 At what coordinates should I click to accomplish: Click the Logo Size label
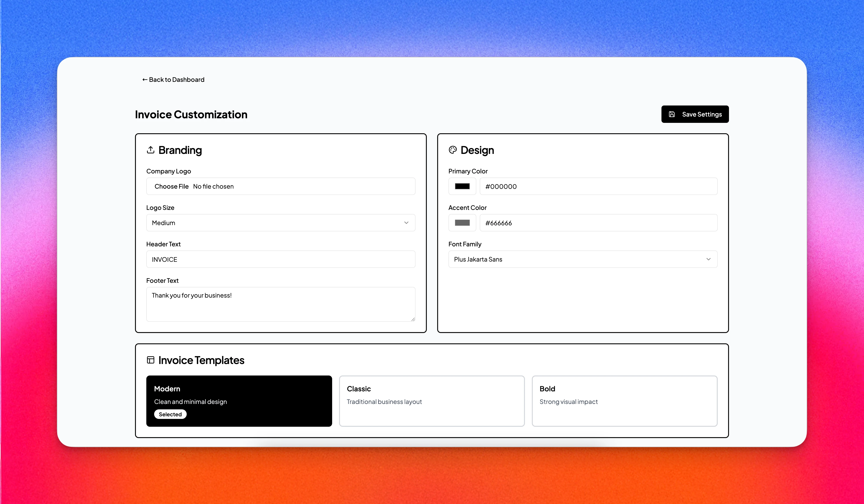(160, 208)
